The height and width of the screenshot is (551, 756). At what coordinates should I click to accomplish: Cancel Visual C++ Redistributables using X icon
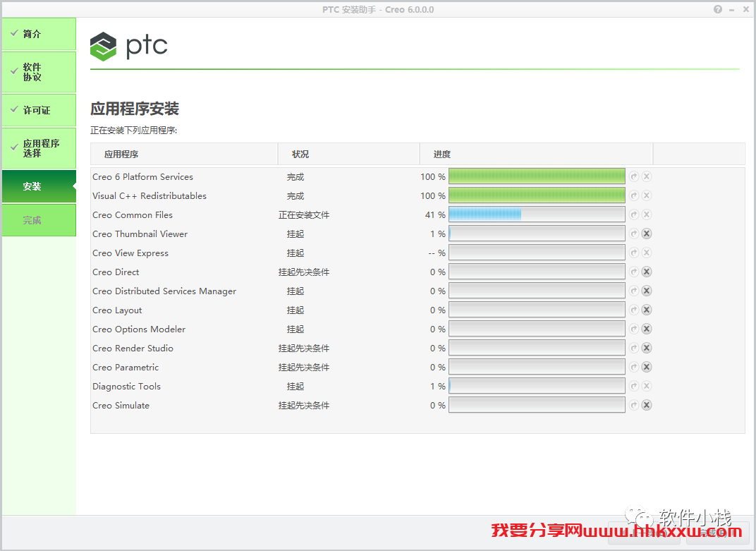[647, 195]
